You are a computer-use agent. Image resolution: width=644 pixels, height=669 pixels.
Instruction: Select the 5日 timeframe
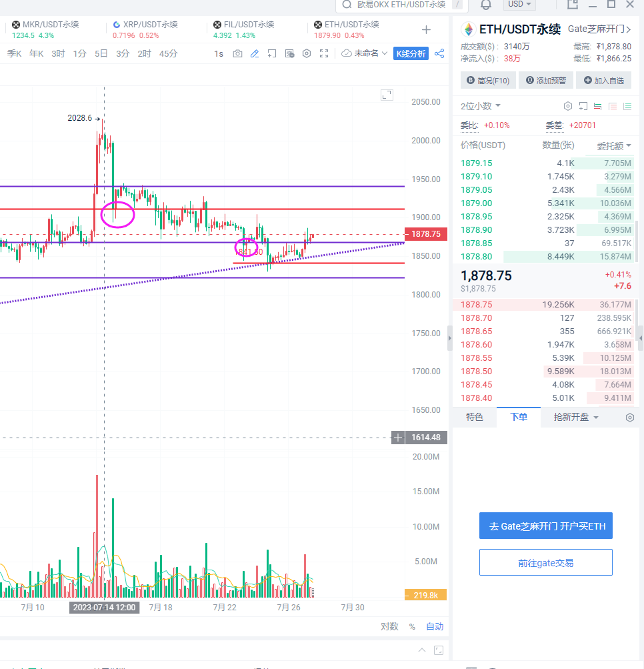pos(101,54)
